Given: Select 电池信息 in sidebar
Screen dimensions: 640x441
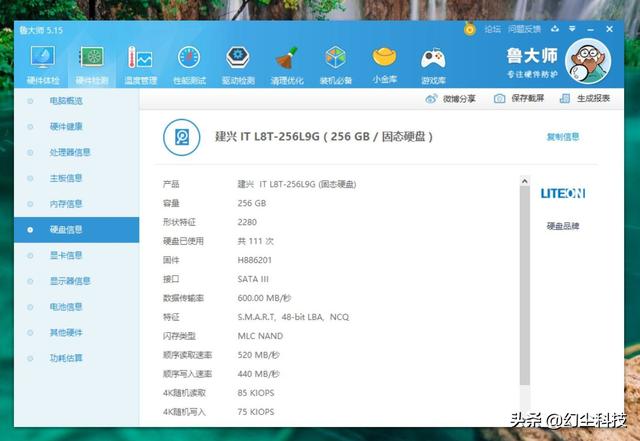Looking at the screenshot, I should 76,307.
